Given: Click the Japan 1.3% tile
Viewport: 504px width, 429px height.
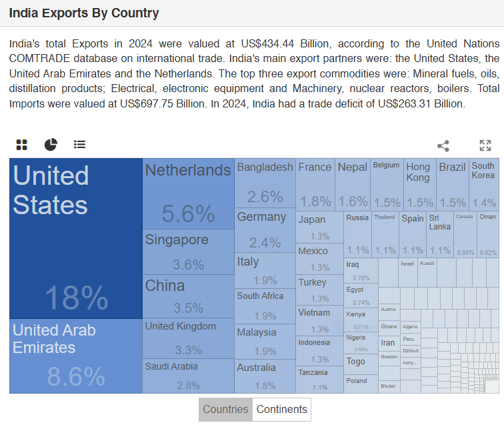Looking at the screenshot, I should (x=319, y=227).
